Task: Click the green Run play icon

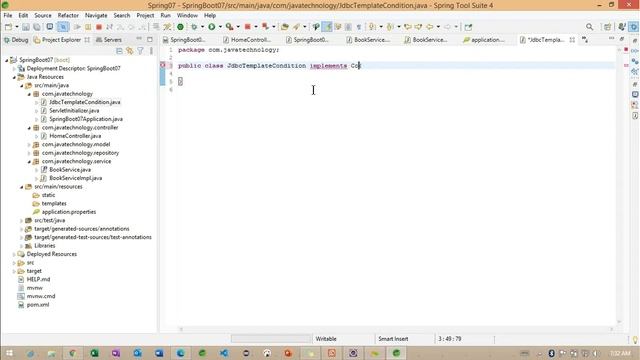Action: click(x=211, y=27)
